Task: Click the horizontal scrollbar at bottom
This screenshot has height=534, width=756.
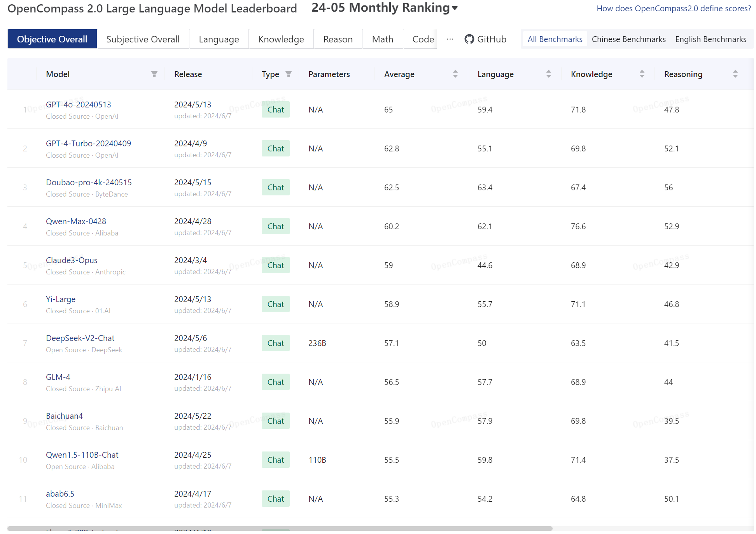Action: point(280,529)
